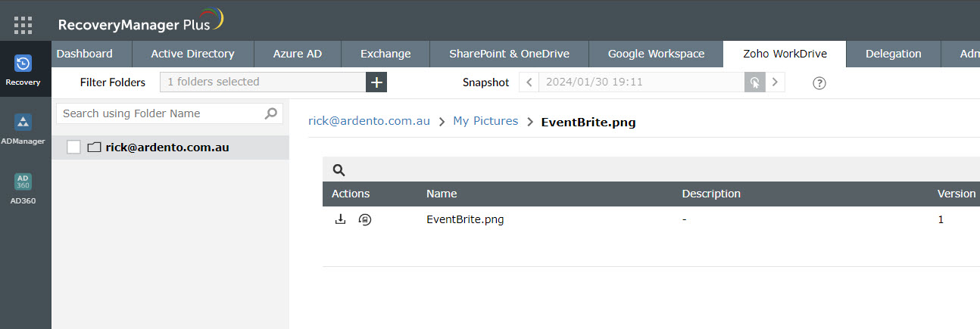The image size is (980, 329).
Task: Click version value 1 in row
Action: click(941, 220)
